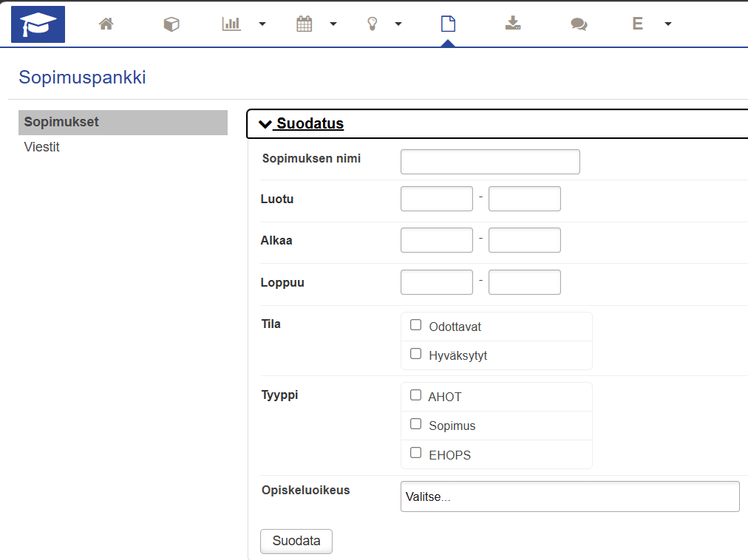Image resolution: width=748 pixels, height=560 pixels.
Task: Open the bar chart icon
Action: (x=231, y=24)
